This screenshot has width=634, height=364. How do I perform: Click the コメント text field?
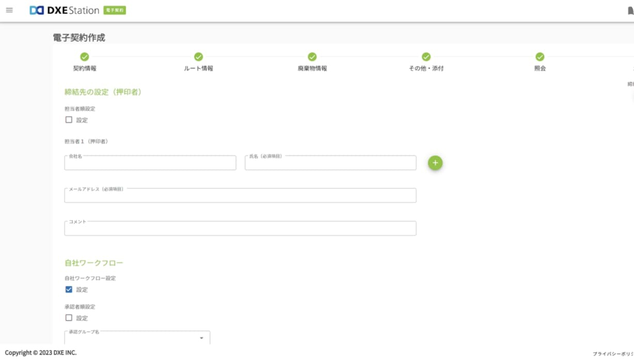240,228
